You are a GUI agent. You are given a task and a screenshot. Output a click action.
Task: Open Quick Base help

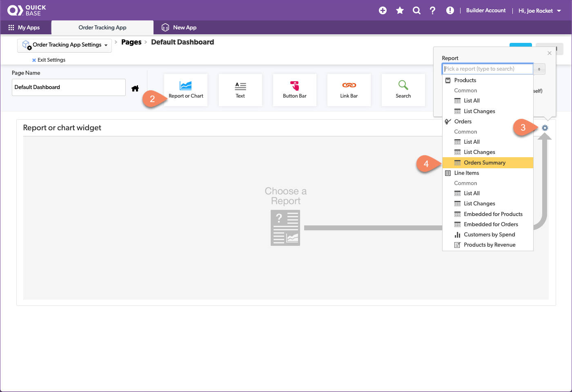click(x=432, y=10)
